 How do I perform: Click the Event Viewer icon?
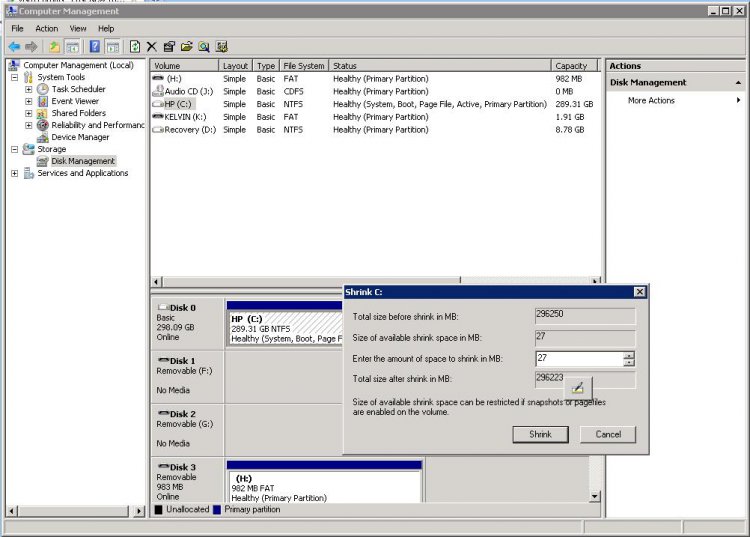[43, 101]
